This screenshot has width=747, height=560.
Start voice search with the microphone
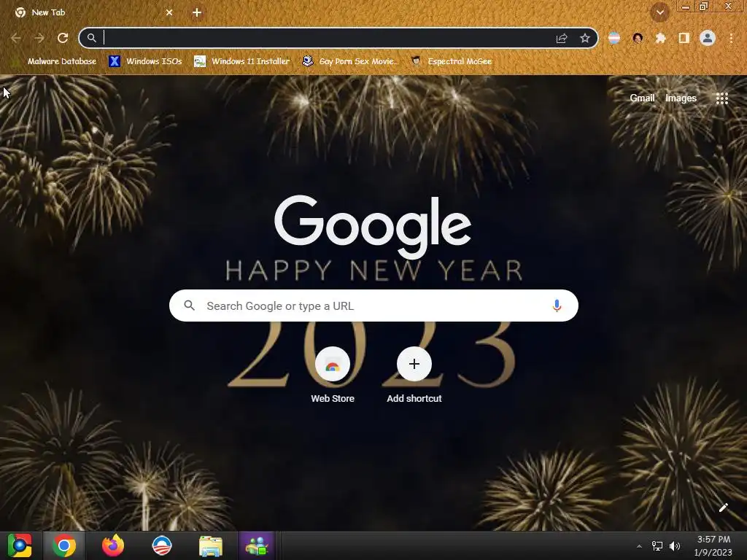point(557,306)
